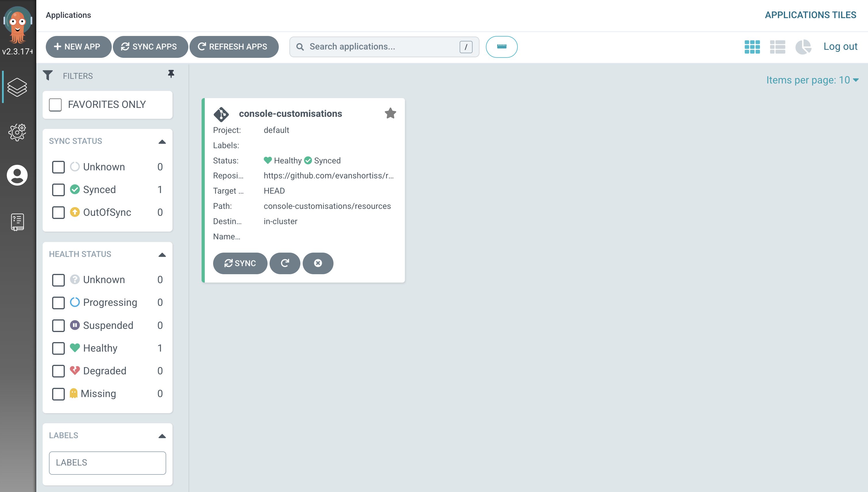Enable the Healthy health status filter
This screenshot has width=868, height=492.
pos(58,348)
